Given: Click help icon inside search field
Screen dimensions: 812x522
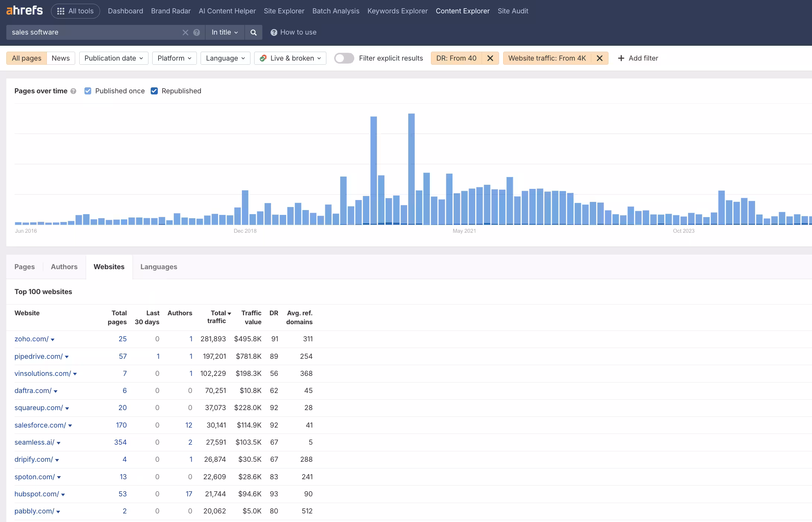Looking at the screenshot, I should pos(196,32).
